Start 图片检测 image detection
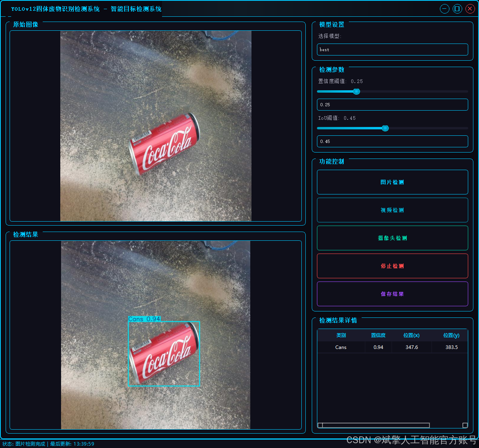479x448 pixels. coord(392,182)
